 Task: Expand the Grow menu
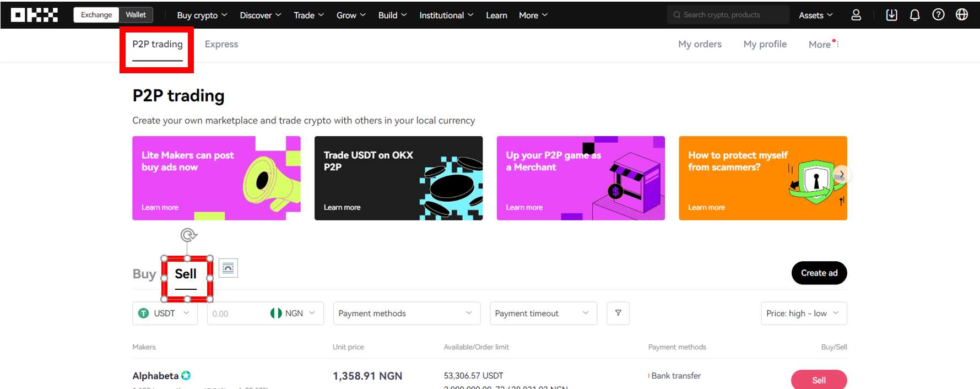[x=351, y=15]
